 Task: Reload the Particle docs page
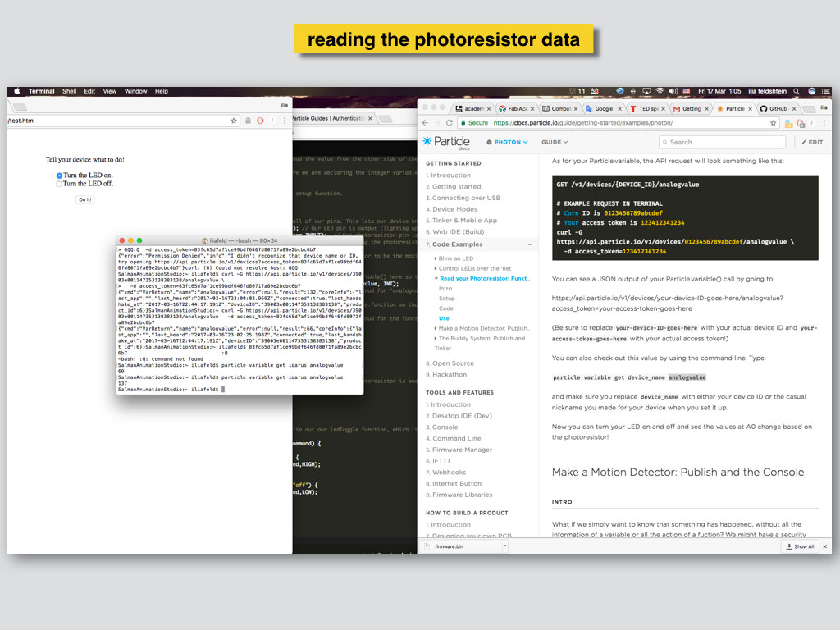pyautogui.click(x=450, y=123)
